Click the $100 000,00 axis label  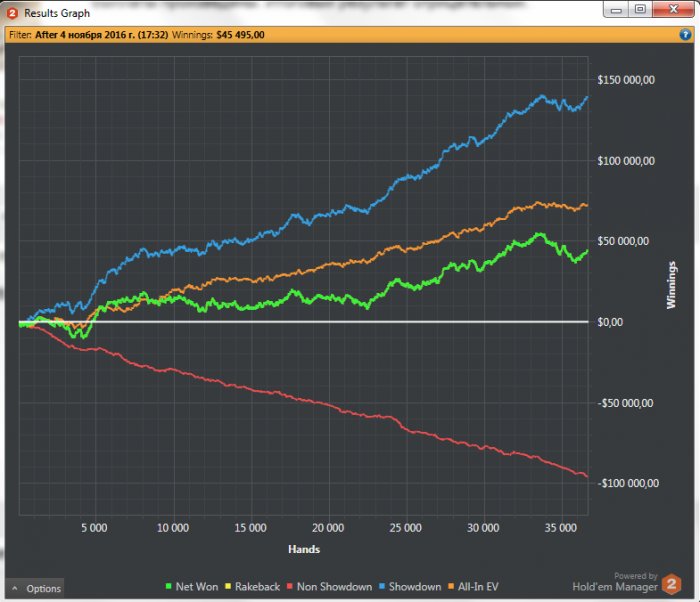pos(626,161)
